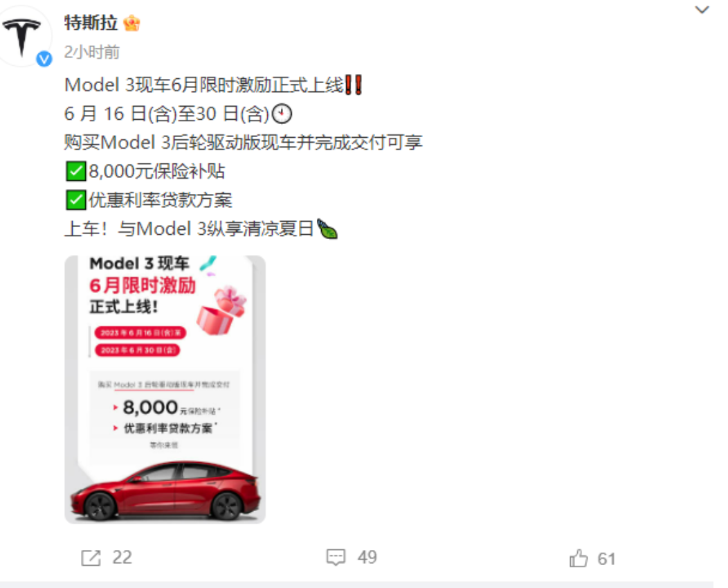Click green checkmark beside 优惠利率贷款方案

75,200
